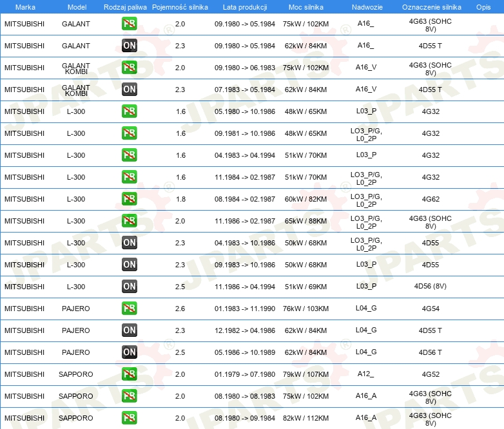
Task: Click power value 82kW / 112KM
Action: [x=305, y=418]
